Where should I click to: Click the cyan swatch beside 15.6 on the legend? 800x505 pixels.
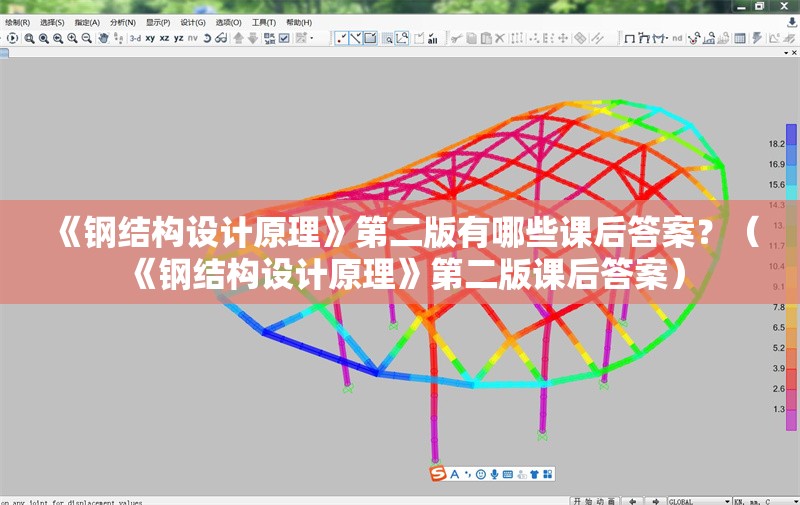coord(791,192)
